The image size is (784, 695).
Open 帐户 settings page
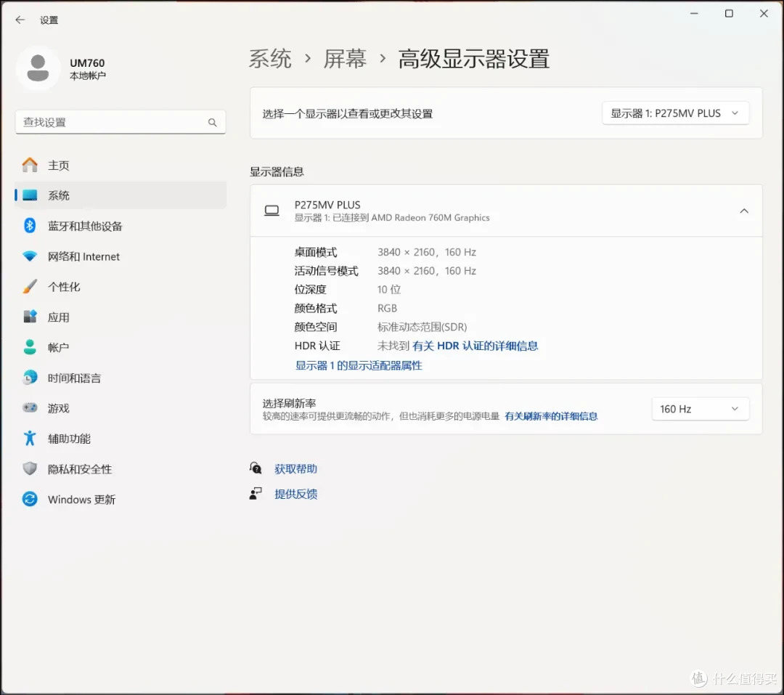[121, 347]
